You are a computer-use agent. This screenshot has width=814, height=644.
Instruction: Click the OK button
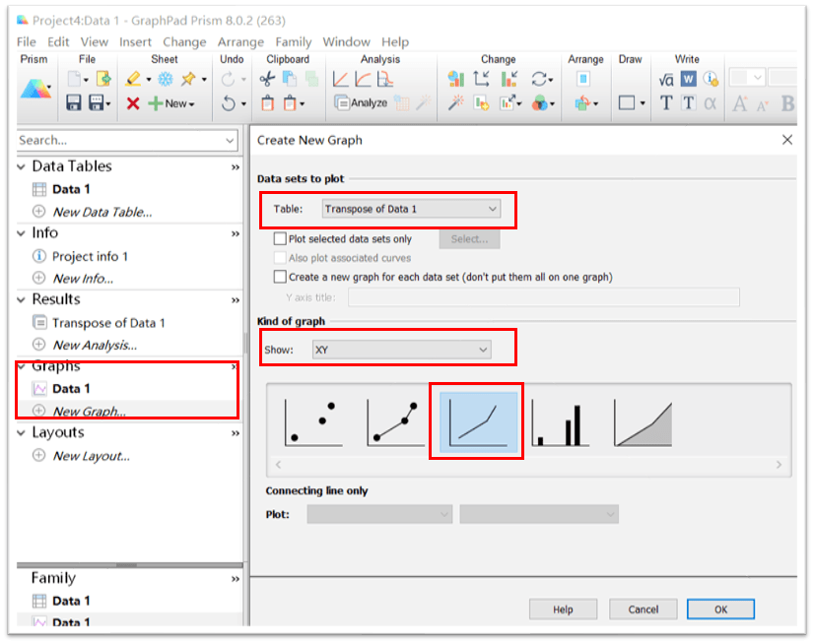coord(720,610)
